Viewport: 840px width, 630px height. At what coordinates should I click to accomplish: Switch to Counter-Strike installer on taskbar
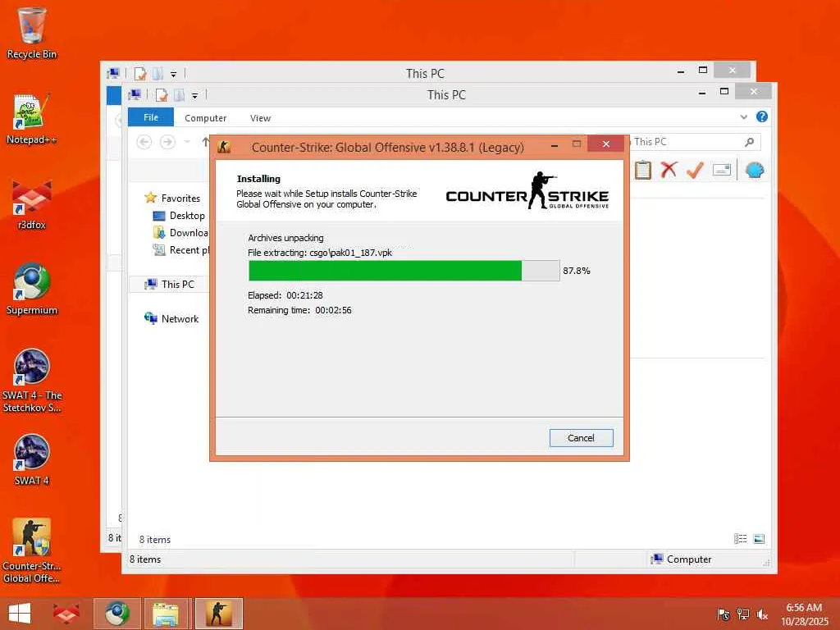click(218, 614)
